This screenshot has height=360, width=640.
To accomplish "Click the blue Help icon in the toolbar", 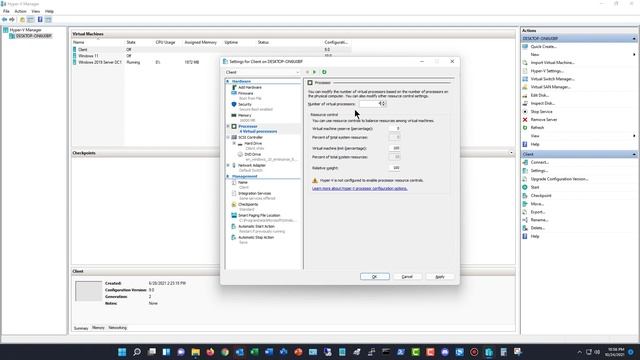I will point(40,20).
